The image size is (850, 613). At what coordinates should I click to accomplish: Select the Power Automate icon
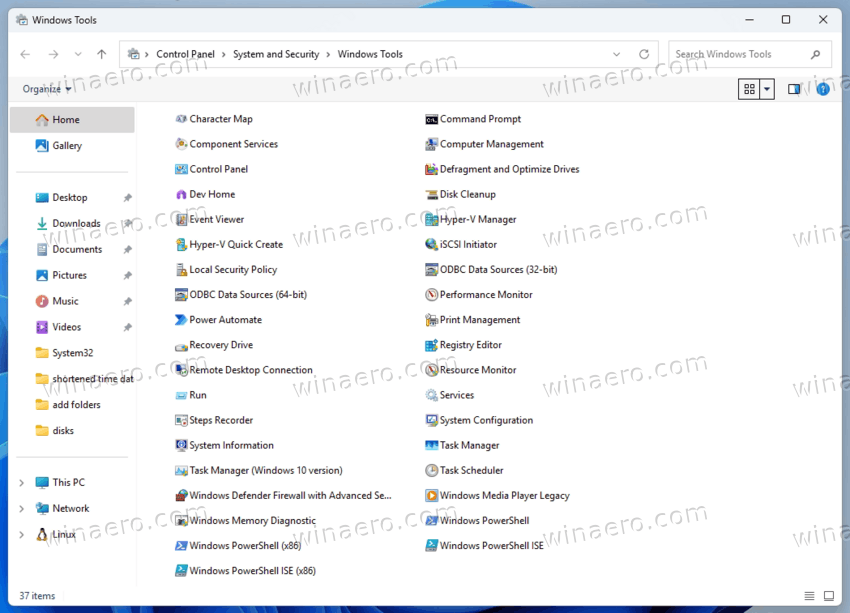pos(181,320)
